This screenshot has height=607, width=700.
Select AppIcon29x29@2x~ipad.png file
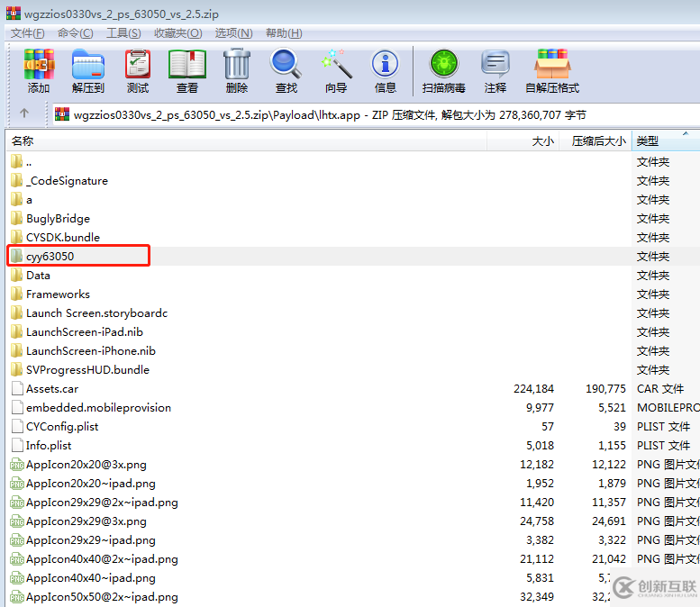tap(95, 503)
